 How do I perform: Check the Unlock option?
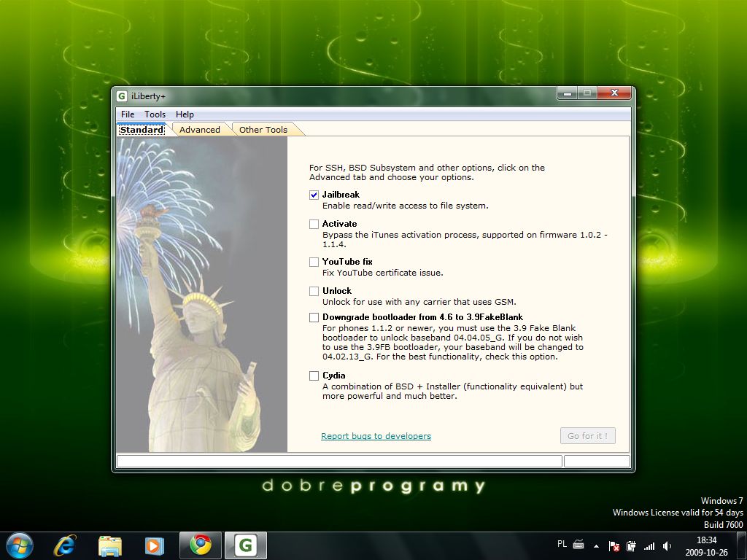click(314, 291)
